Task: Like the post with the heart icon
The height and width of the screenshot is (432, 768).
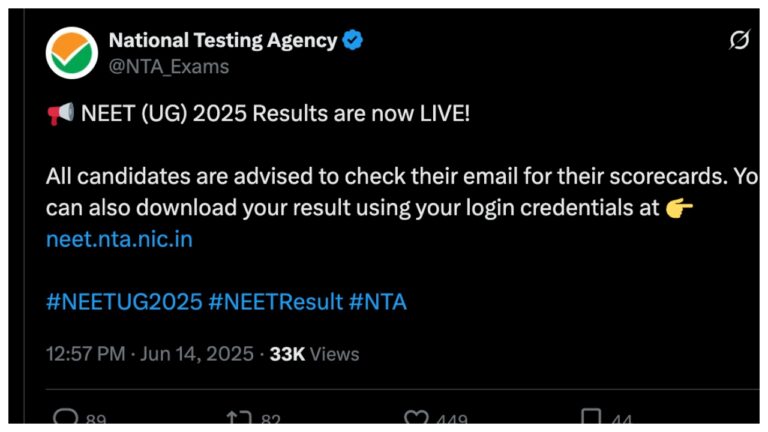Action: [x=416, y=419]
